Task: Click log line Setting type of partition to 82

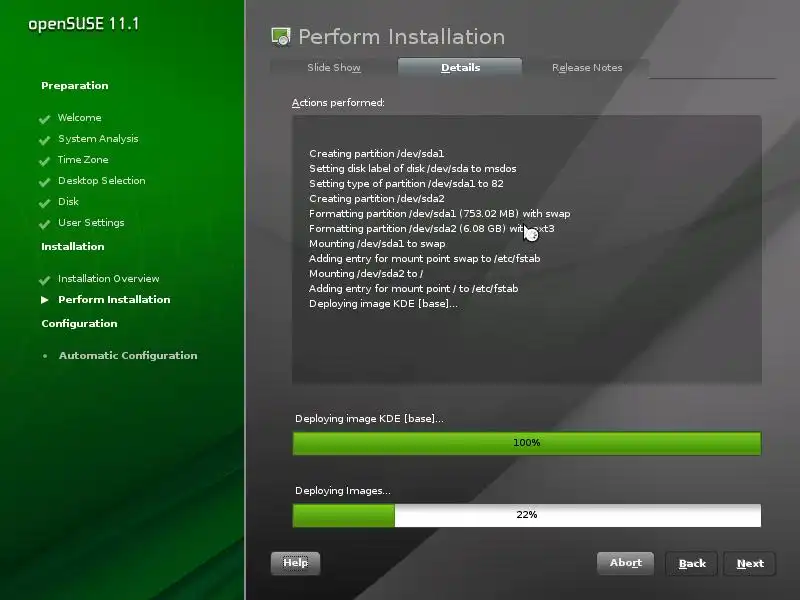Action: point(406,184)
